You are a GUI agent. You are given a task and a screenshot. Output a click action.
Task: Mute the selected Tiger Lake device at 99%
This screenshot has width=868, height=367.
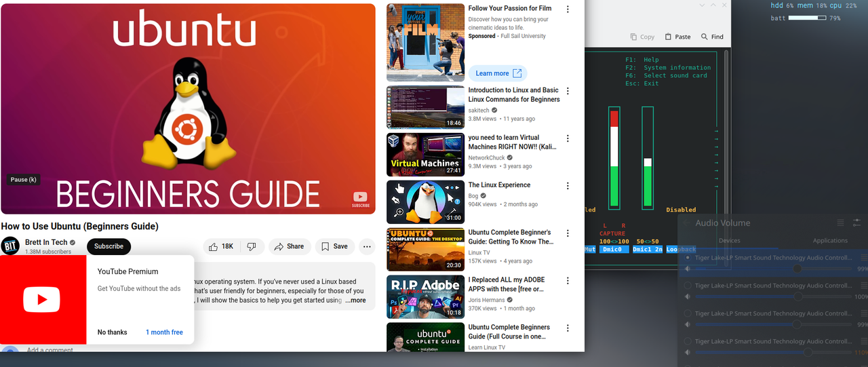click(688, 269)
